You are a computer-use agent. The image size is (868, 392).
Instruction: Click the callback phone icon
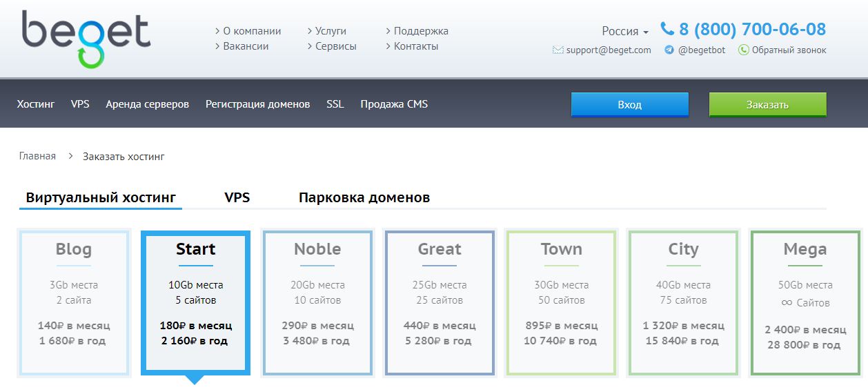(x=743, y=50)
